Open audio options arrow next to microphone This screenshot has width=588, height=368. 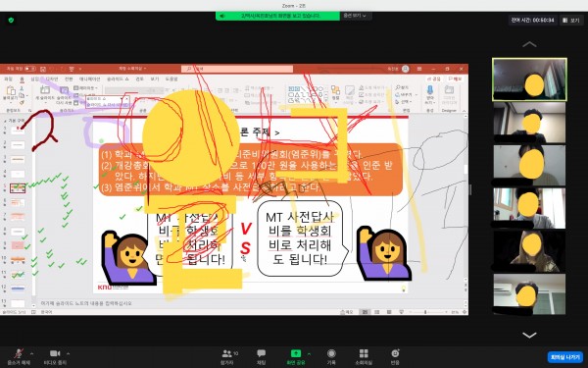point(31,353)
